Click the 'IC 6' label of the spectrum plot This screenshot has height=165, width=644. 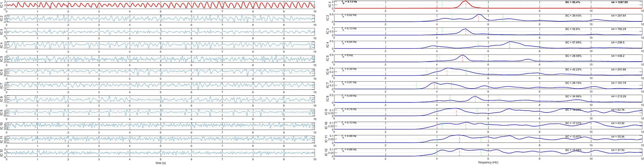click(x=328, y=72)
